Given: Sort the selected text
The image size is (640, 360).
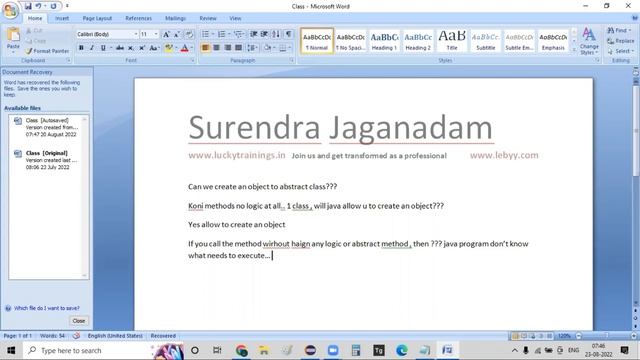Looking at the screenshot, I should (x=276, y=34).
